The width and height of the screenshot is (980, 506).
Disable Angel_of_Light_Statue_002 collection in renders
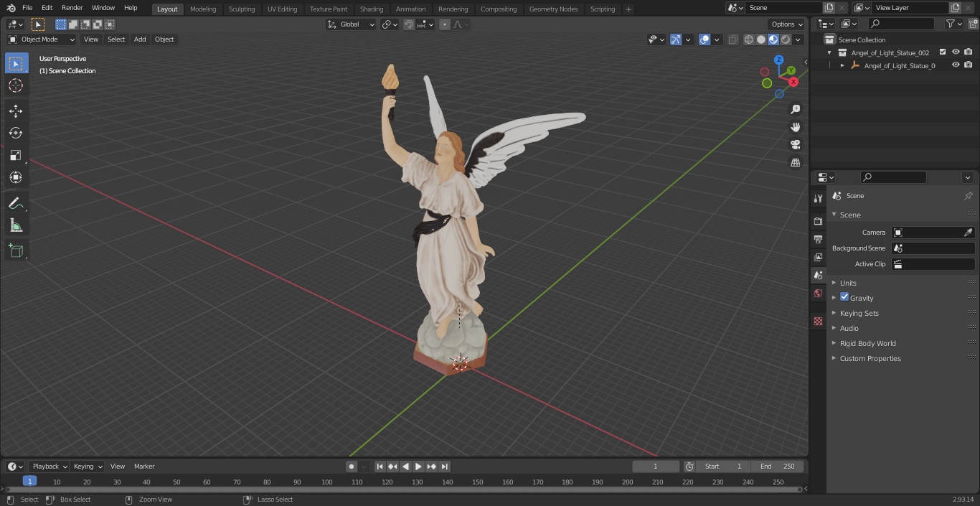(x=969, y=52)
